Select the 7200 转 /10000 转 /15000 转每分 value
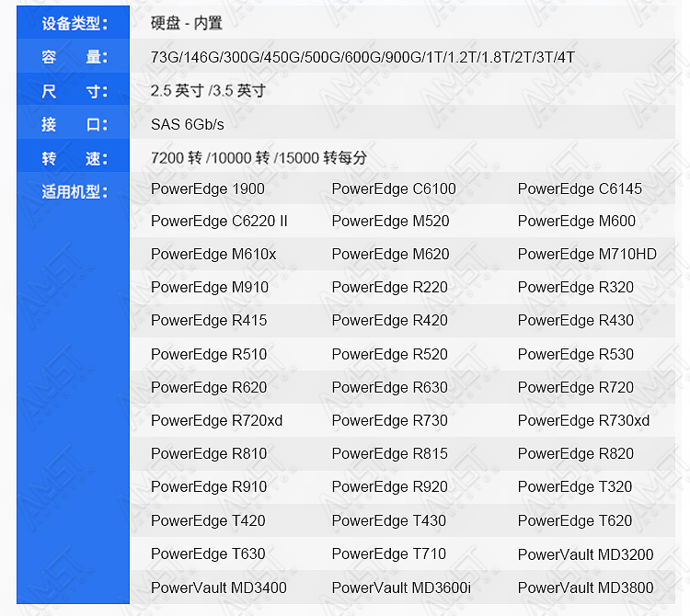Viewport: 690px width, 616px height. point(259,158)
